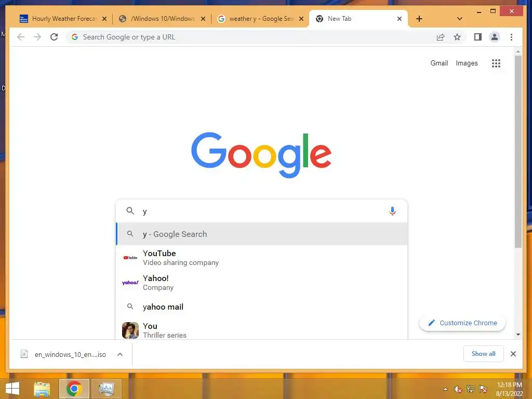532x399 pixels.
Task: Expand download options for iso file
Action: coord(120,354)
